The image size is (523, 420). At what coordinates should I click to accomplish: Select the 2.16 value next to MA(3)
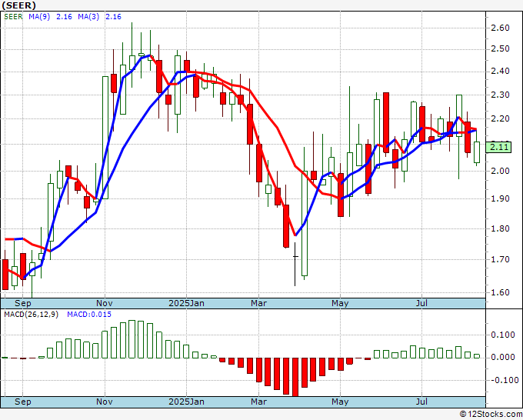point(113,17)
